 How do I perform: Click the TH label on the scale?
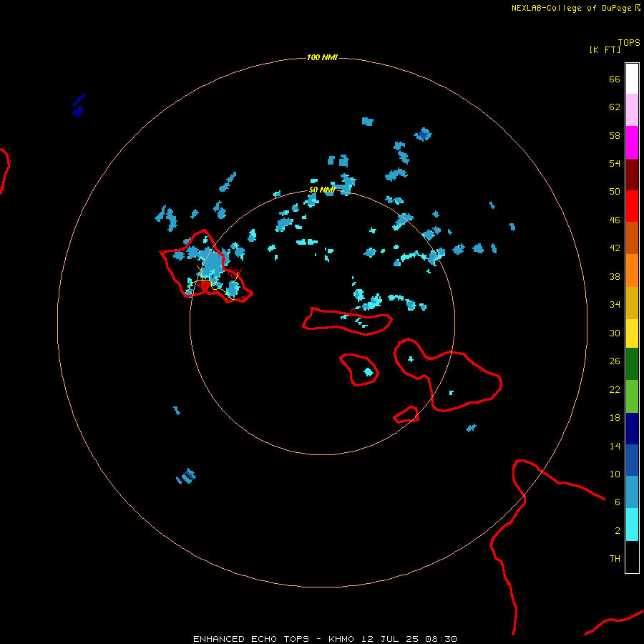[x=615, y=559]
